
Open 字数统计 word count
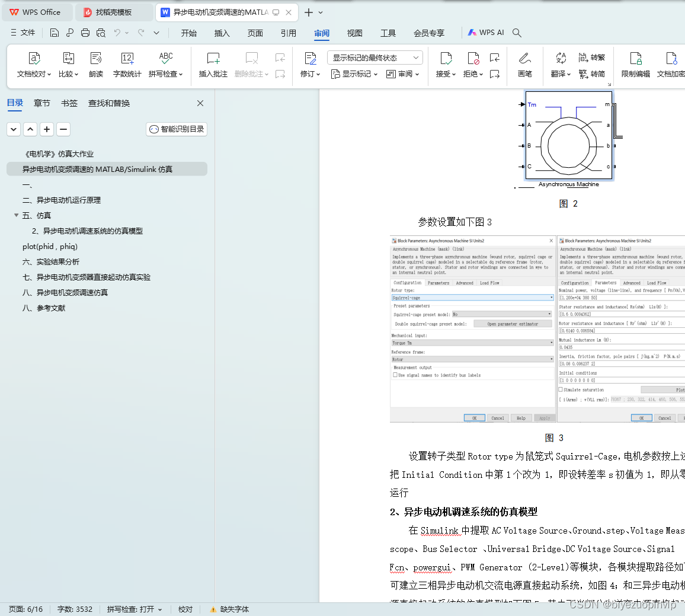(x=127, y=65)
